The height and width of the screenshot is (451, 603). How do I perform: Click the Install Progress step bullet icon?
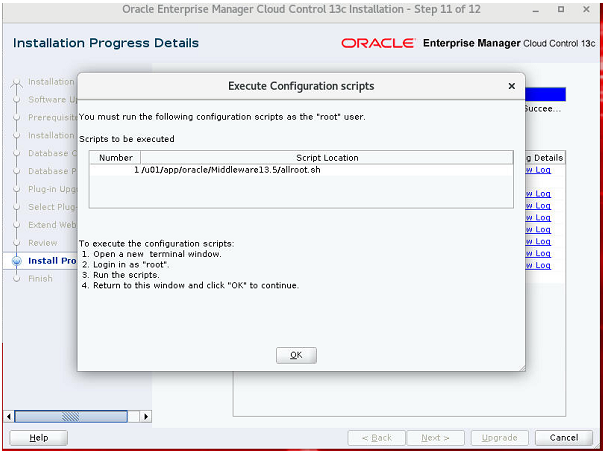pyautogui.click(x=16, y=261)
